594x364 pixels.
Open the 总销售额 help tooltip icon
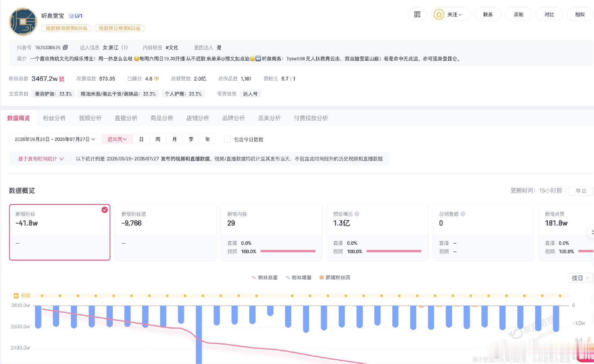point(463,214)
